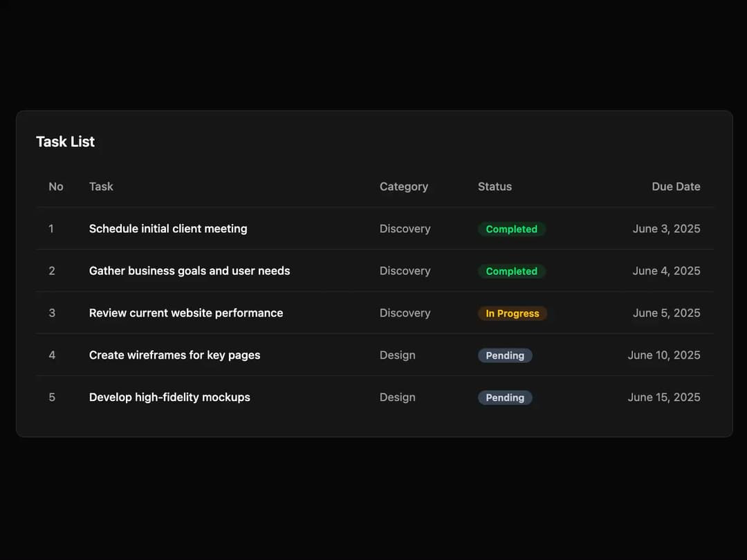The image size is (747, 560).
Task: Click Design category in Develop mockups row
Action: coord(397,397)
